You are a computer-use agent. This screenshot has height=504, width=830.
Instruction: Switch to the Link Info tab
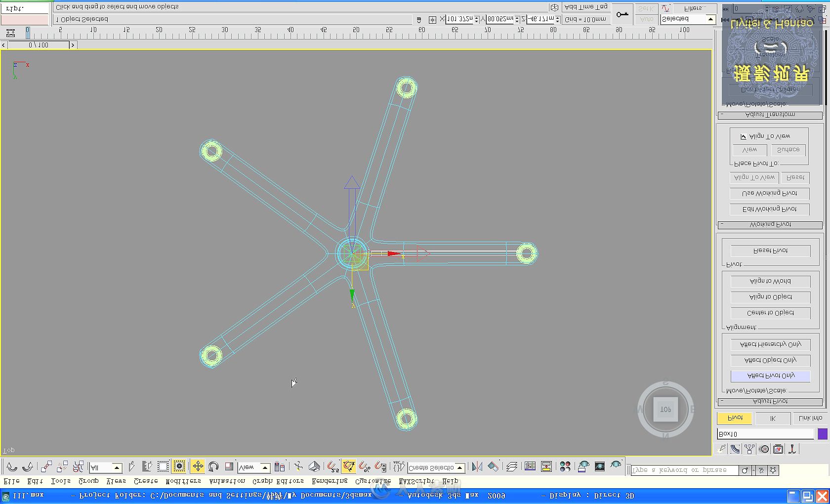[x=810, y=419]
